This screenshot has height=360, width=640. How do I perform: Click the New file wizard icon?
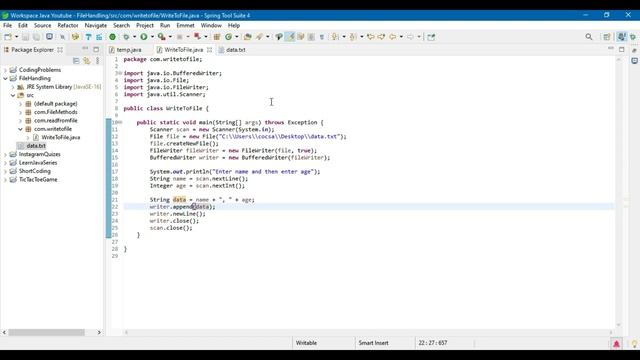[8, 37]
